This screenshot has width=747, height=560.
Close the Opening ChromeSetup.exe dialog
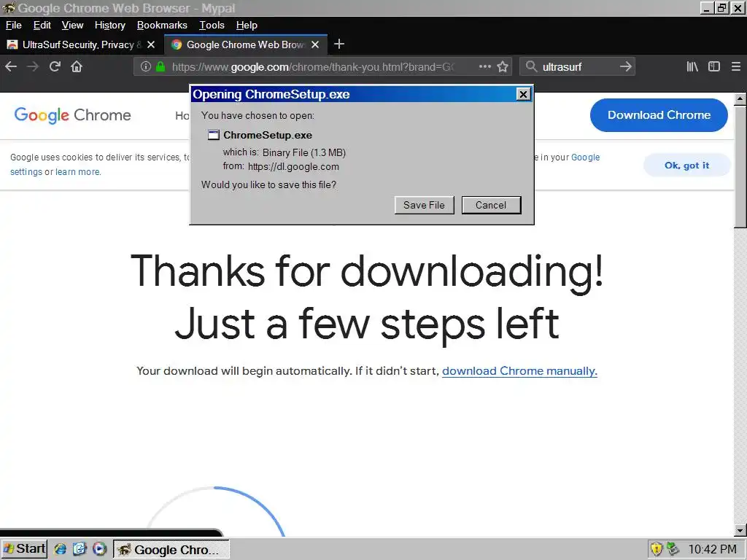pos(523,94)
